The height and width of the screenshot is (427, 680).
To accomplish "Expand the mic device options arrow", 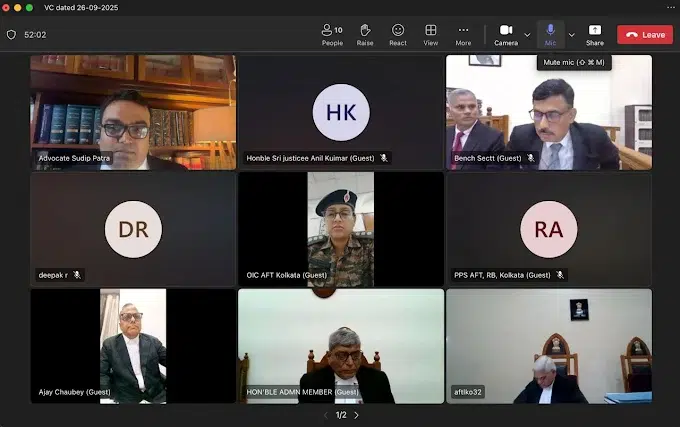I will [572, 34].
